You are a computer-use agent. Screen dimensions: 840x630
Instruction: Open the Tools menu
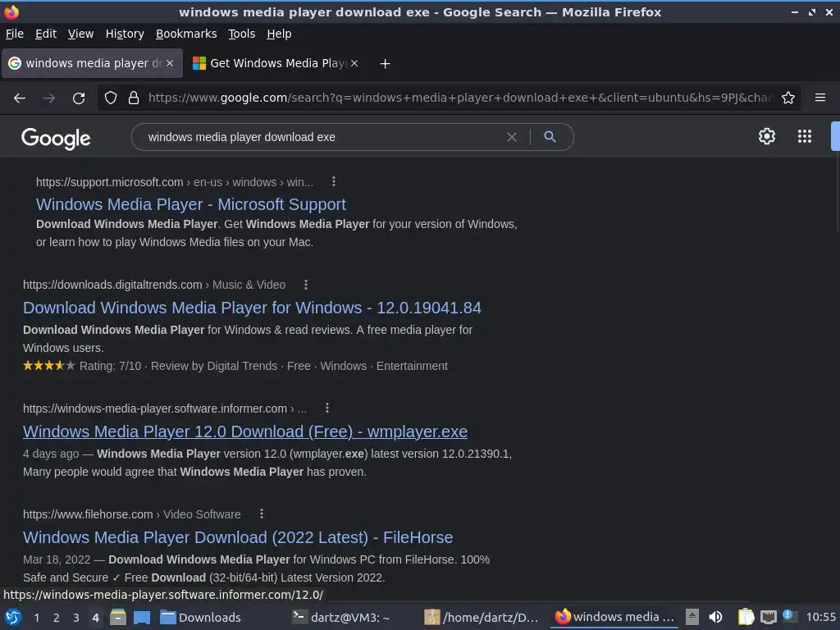coord(242,34)
